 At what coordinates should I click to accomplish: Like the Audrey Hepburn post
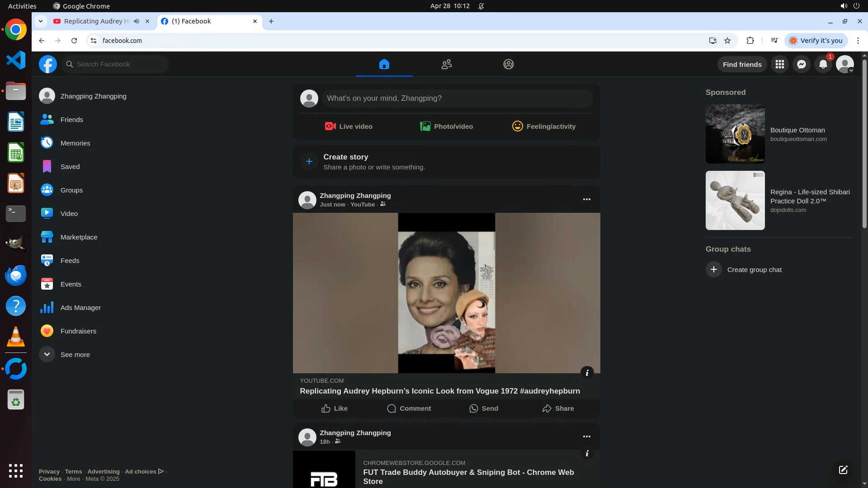pos(335,408)
